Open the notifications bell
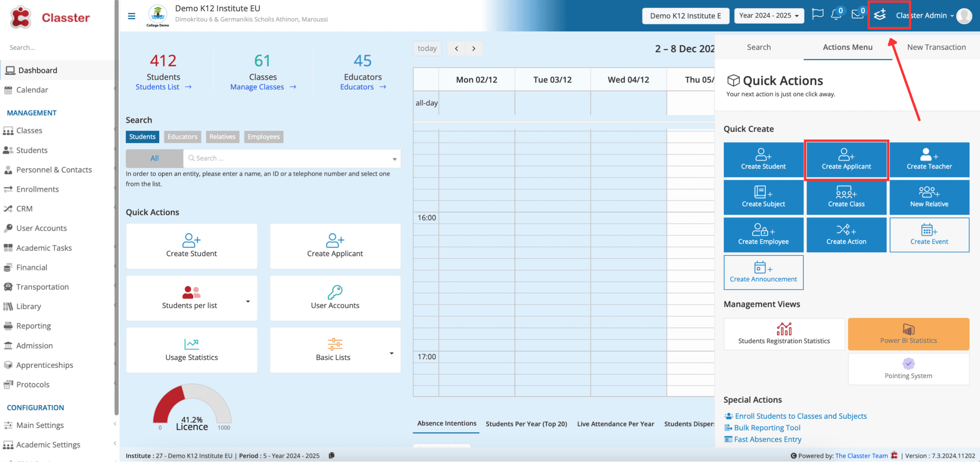The image size is (980, 462). 836,15
